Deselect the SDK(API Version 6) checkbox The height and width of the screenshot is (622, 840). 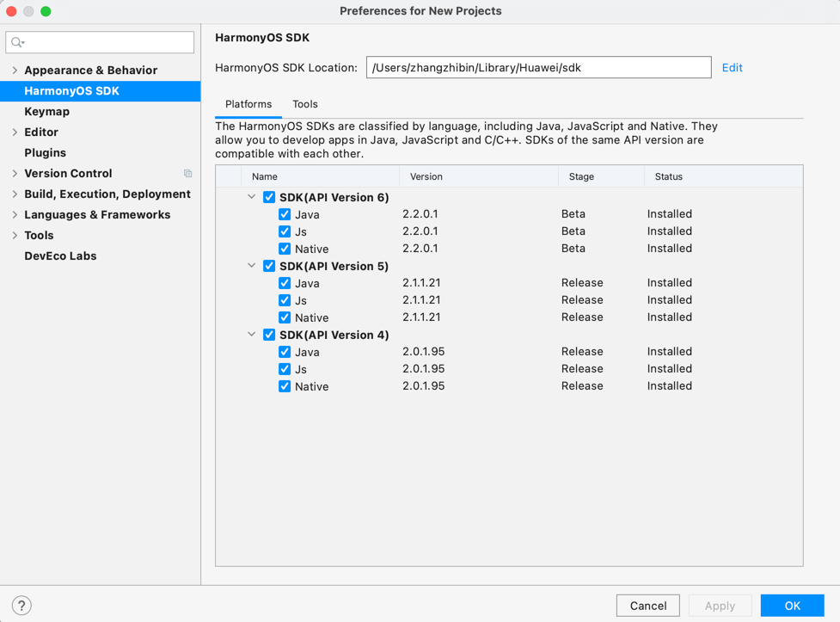[269, 197]
